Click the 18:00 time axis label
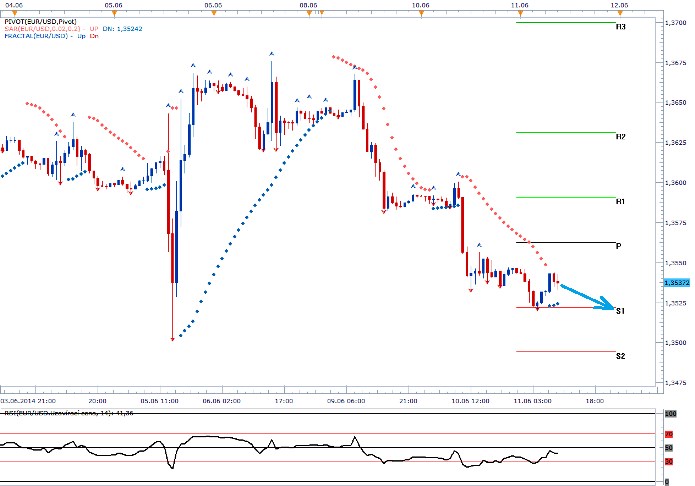Screen dimensions: 695x486 594,400
